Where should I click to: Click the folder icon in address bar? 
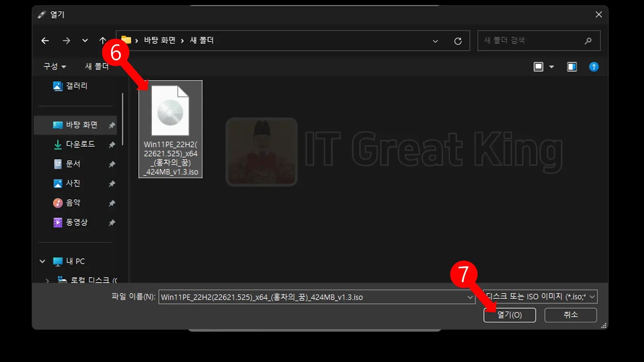coord(126,40)
